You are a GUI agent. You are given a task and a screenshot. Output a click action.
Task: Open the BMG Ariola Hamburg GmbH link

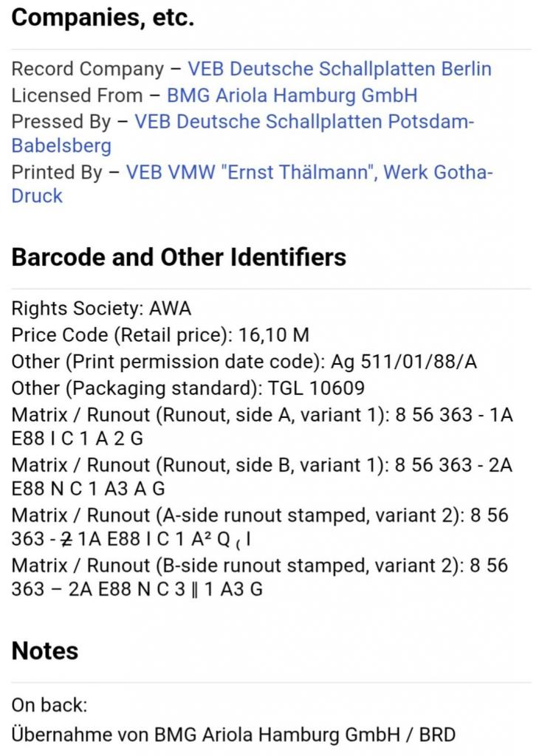pyautogui.click(x=292, y=95)
